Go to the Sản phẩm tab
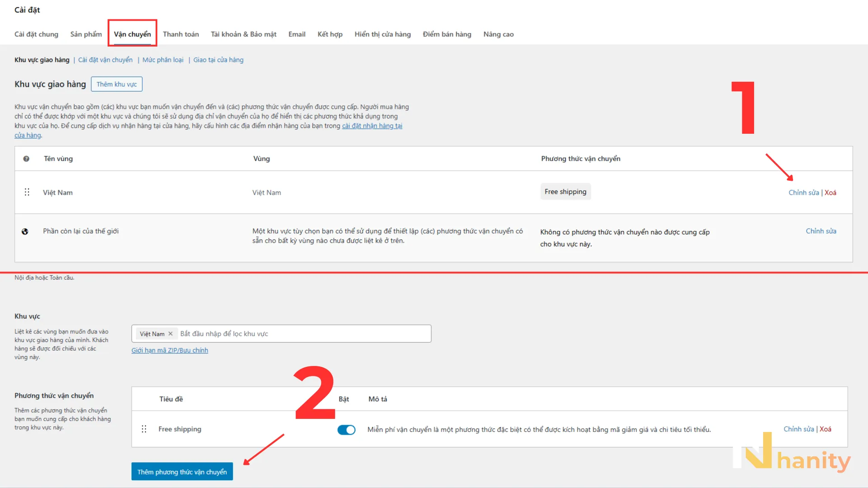The width and height of the screenshot is (868, 488). click(x=86, y=34)
